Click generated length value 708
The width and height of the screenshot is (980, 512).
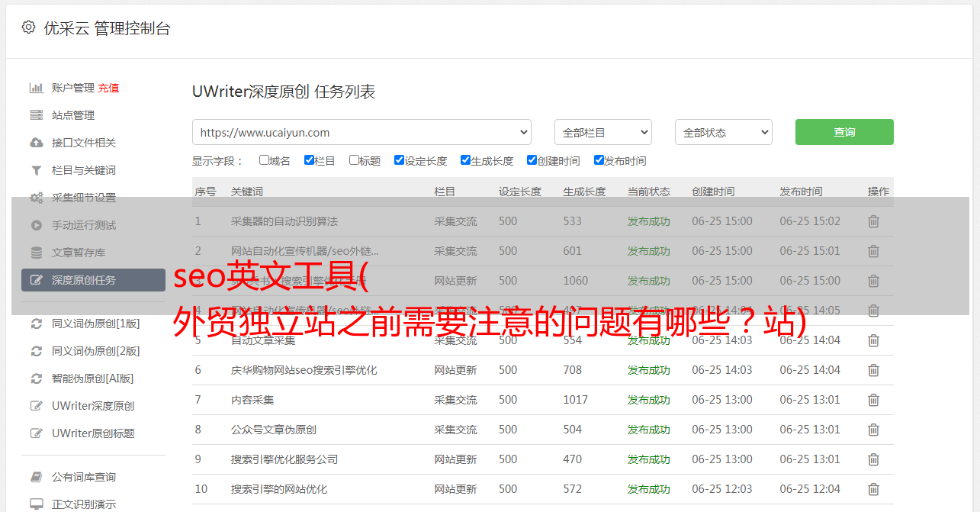click(573, 370)
